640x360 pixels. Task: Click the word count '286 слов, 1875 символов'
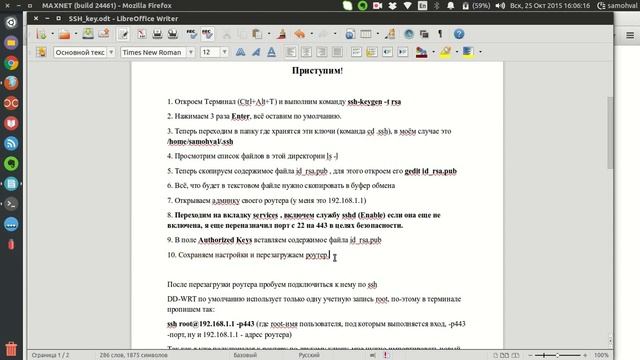(x=133, y=355)
